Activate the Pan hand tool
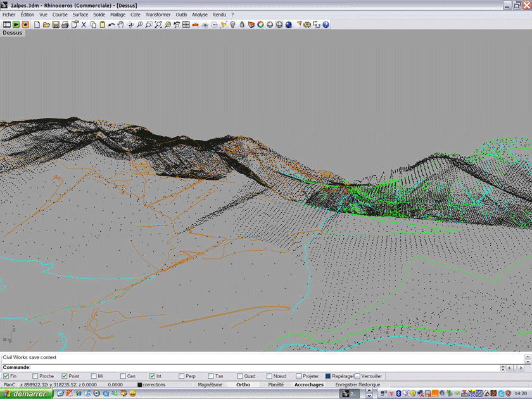The image size is (532, 399). pyautogui.click(x=120, y=25)
